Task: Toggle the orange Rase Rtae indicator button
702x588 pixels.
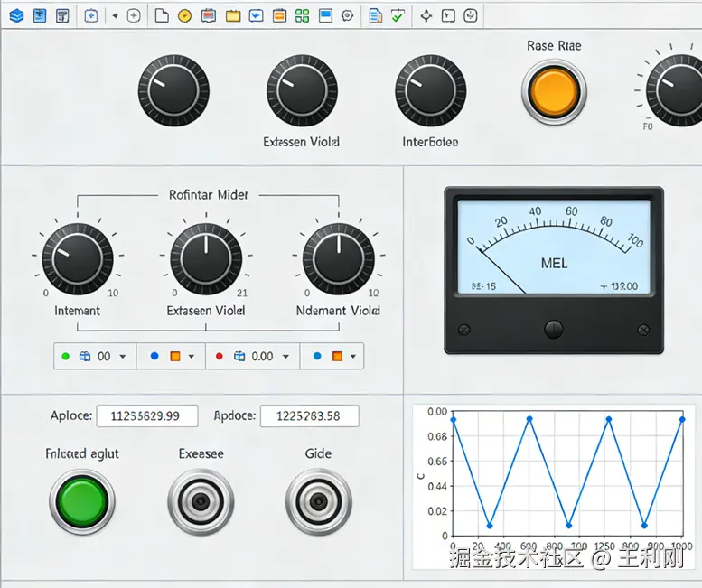Action: pyautogui.click(x=554, y=92)
